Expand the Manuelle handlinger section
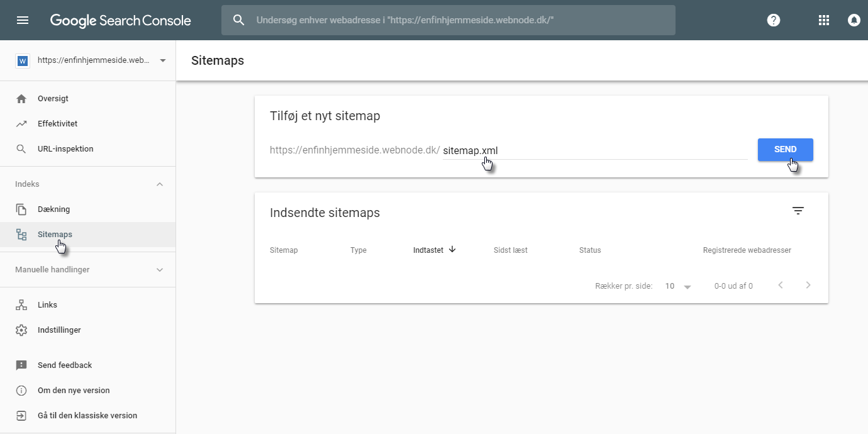This screenshot has width=868, height=434. pos(160,270)
